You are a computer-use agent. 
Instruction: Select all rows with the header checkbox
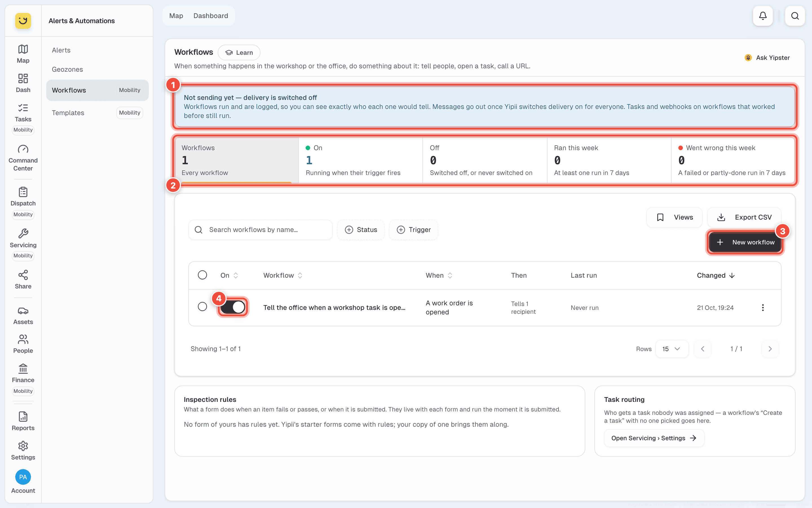(x=202, y=275)
